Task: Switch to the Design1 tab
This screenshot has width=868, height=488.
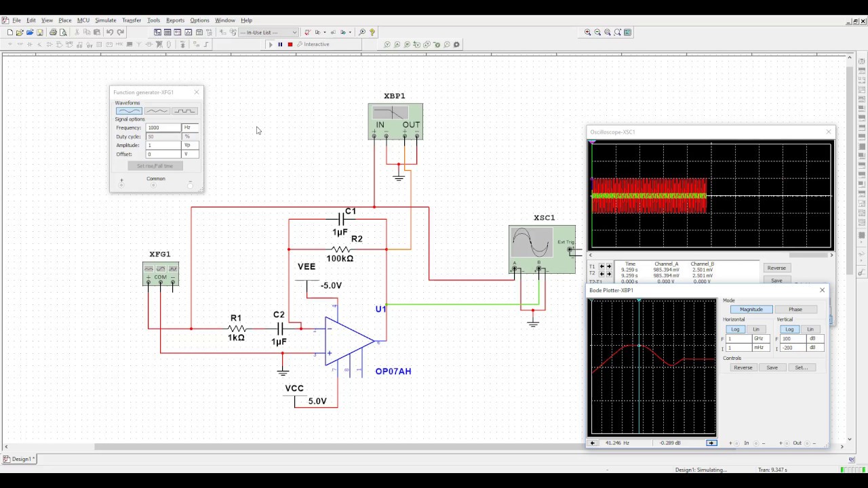Action: (x=20, y=459)
